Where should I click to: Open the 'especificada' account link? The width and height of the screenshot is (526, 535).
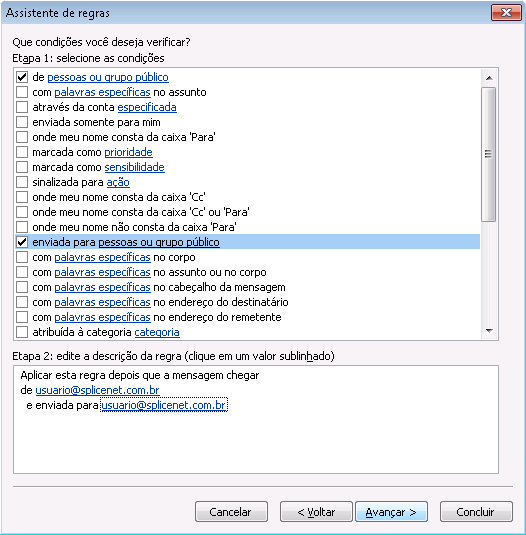click(147, 107)
